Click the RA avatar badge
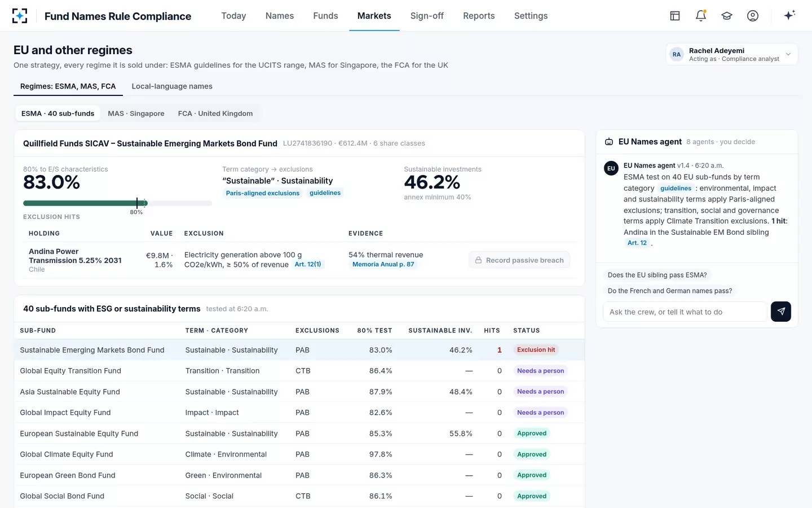Screen dimensions: 812x508 pyautogui.click(x=677, y=54)
